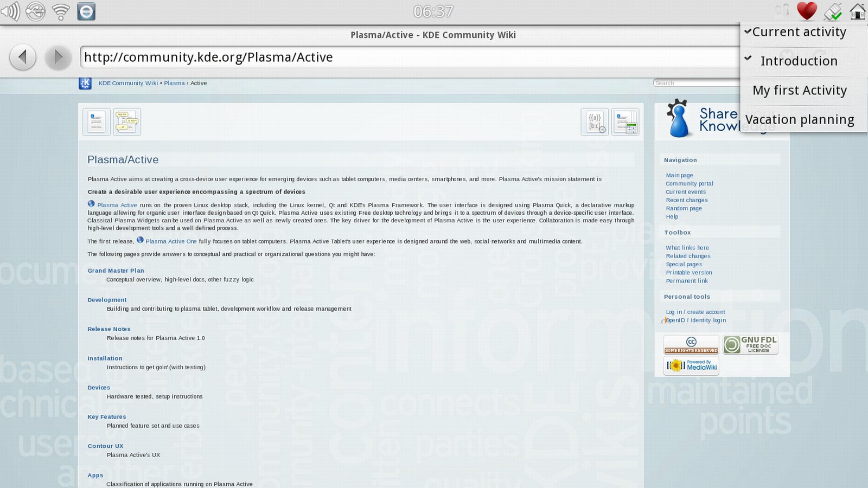Open the Key Features link
This screenshot has height=488, width=868.
pyautogui.click(x=107, y=417)
